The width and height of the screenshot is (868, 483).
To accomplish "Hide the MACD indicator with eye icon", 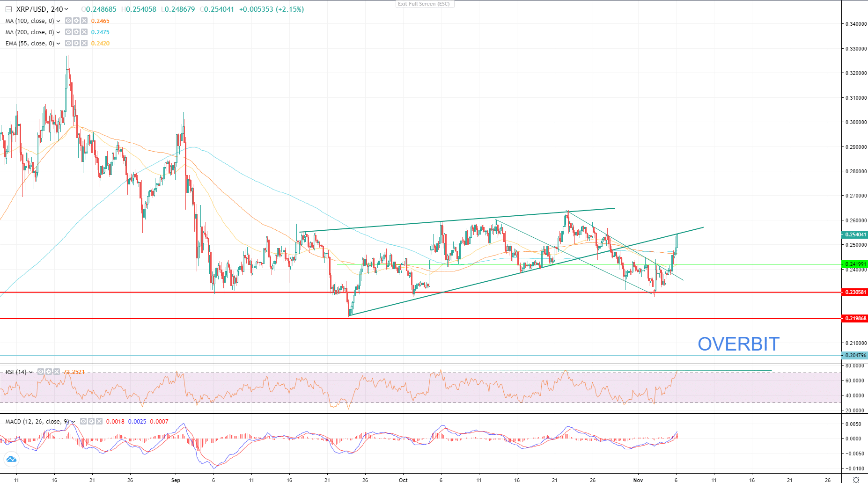I will 83,421.
